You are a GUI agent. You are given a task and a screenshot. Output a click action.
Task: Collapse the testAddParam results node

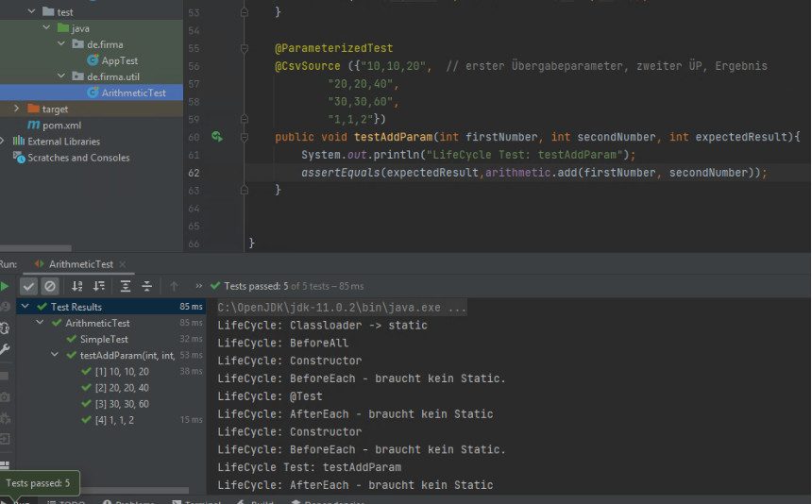[x=56, y=356]
